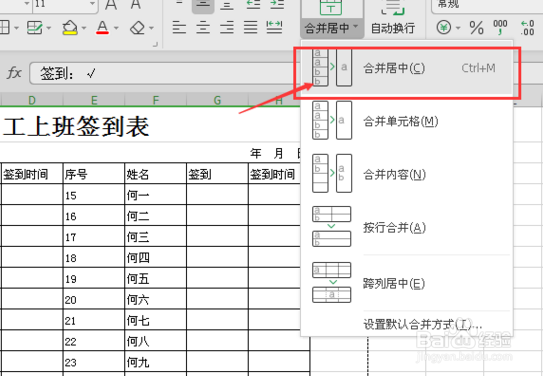Select the cell containing 何七

click(155, 320)
